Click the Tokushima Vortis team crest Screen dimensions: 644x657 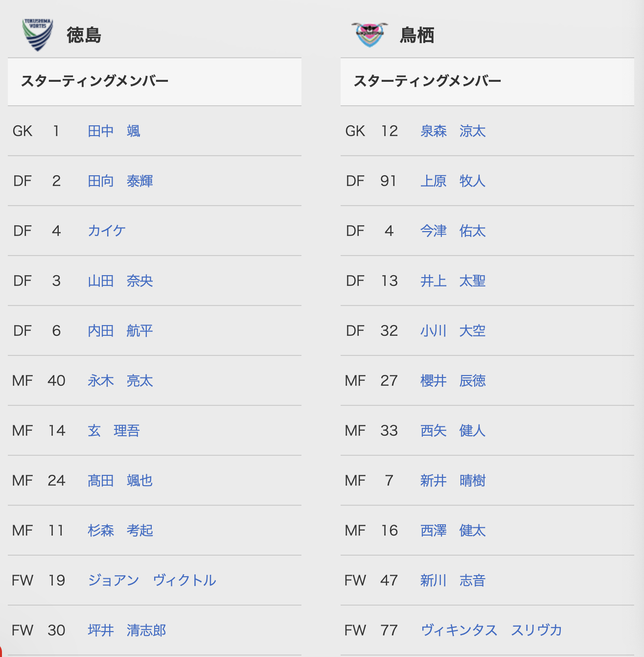38,35
